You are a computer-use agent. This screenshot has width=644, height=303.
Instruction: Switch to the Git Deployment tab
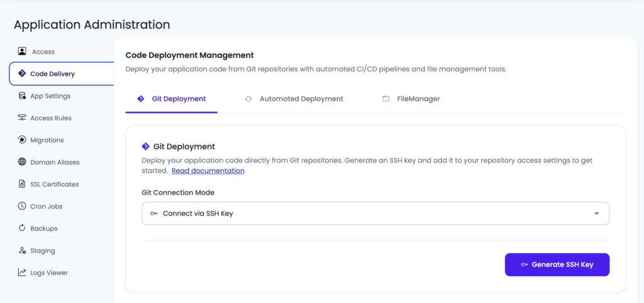point(172,99)
